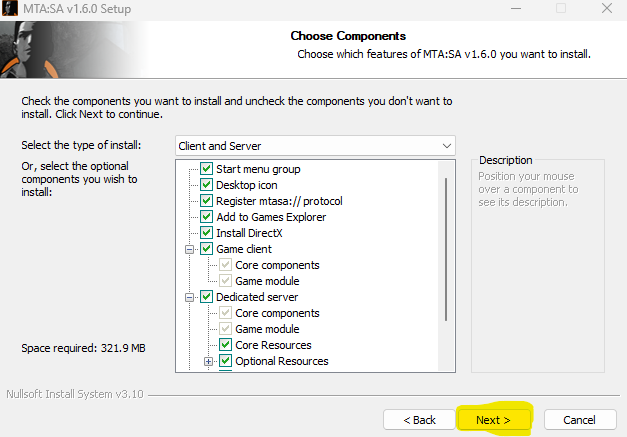Select Core components under Dedicated server
The image size is (627, 437).
point(277,313)
